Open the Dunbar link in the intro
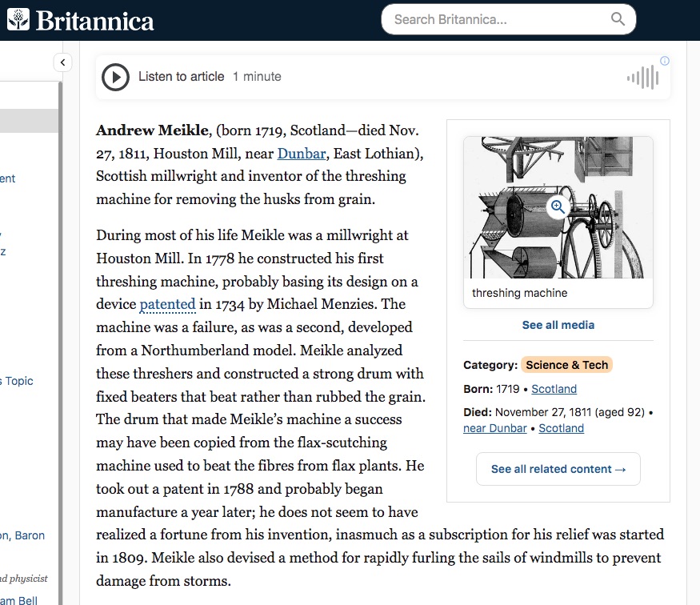700x605 pixels. click(x=302, y=154)
